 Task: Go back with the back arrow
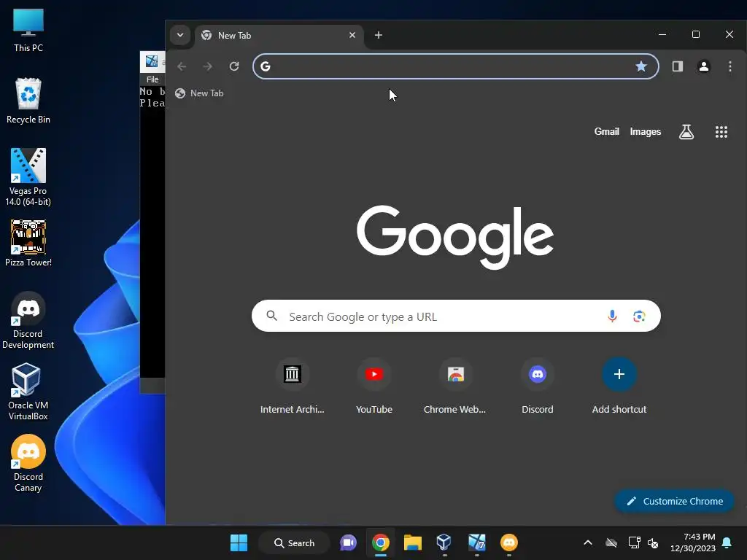coord(182,66)
